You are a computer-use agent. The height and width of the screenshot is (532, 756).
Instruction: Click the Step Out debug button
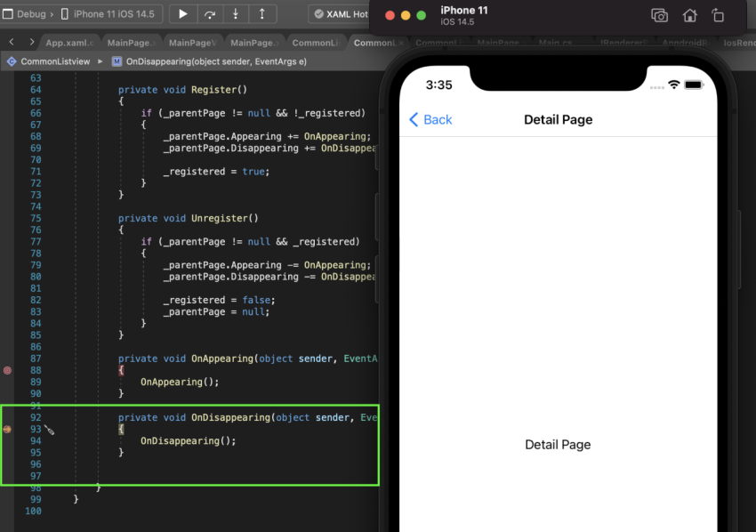261,14
